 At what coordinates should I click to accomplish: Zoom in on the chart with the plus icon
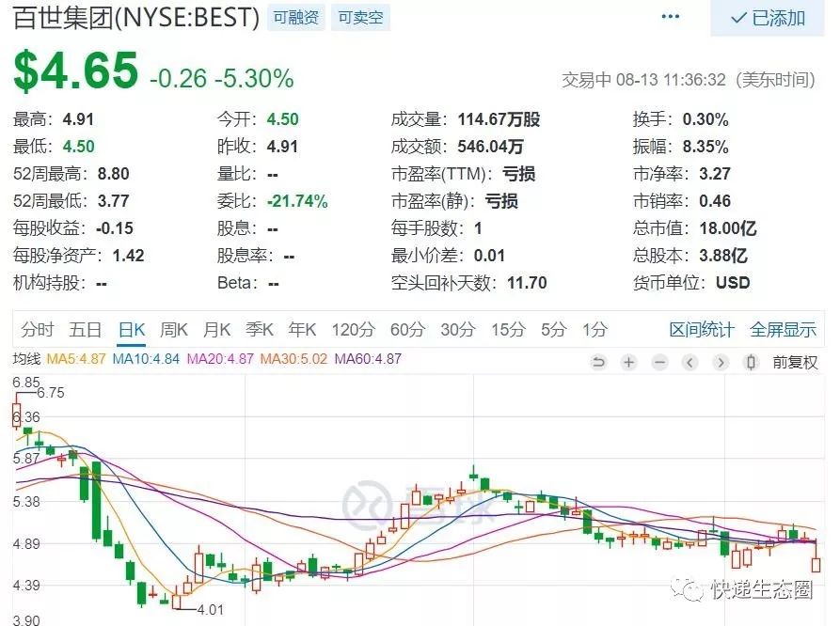coord(628,362)
